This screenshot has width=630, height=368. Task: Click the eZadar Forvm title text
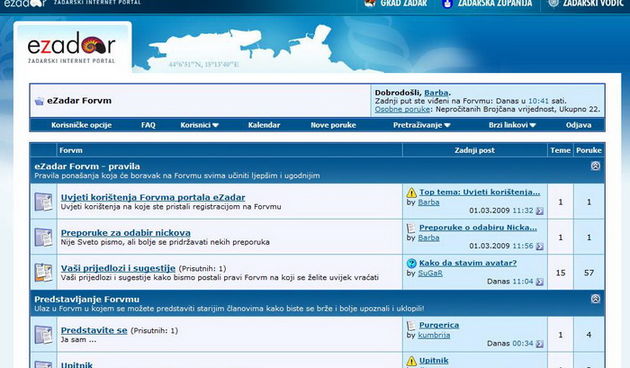(79, 101)
